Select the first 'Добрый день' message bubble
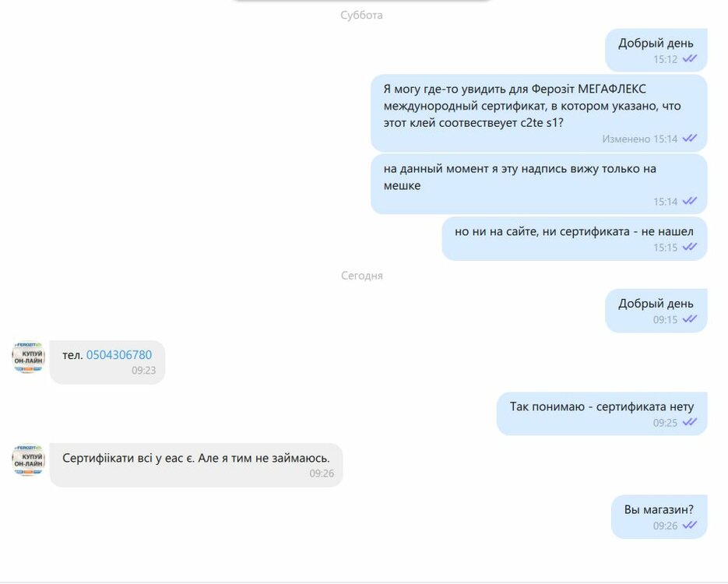The height and width of the screenshot is (584, 728). (x=656, y=50)
